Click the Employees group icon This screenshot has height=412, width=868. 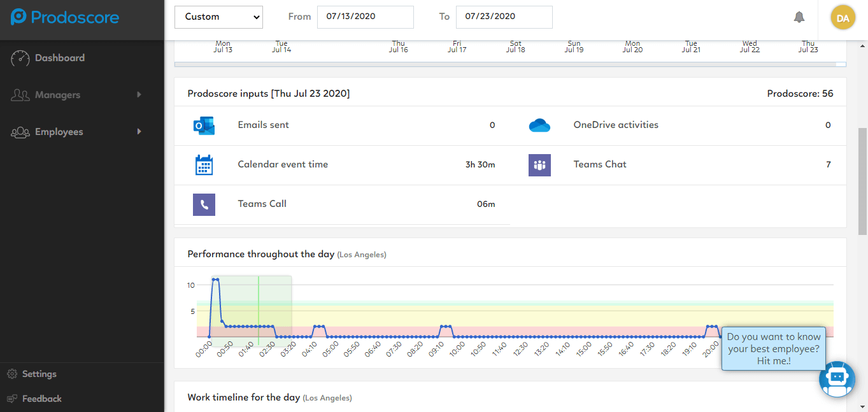[20, 132]
